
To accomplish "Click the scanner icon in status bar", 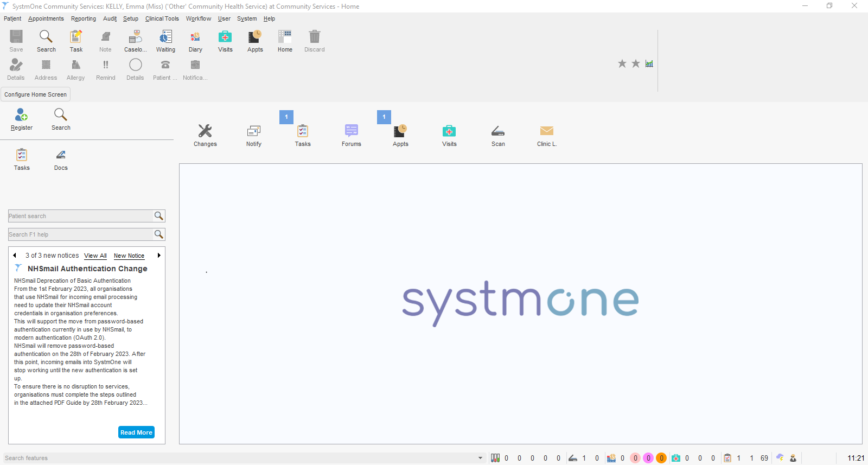I will [x=573, y=458].
